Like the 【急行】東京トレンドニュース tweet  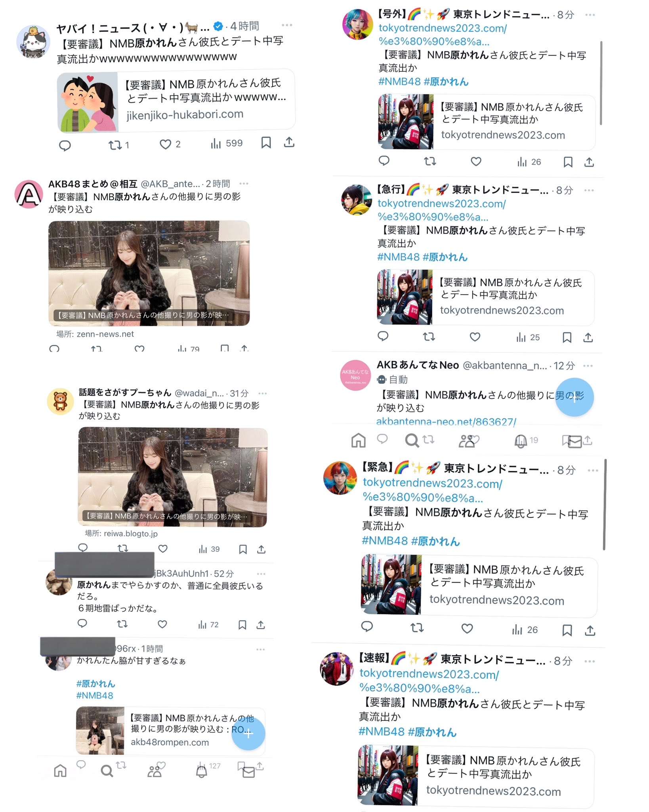[475, 337]
